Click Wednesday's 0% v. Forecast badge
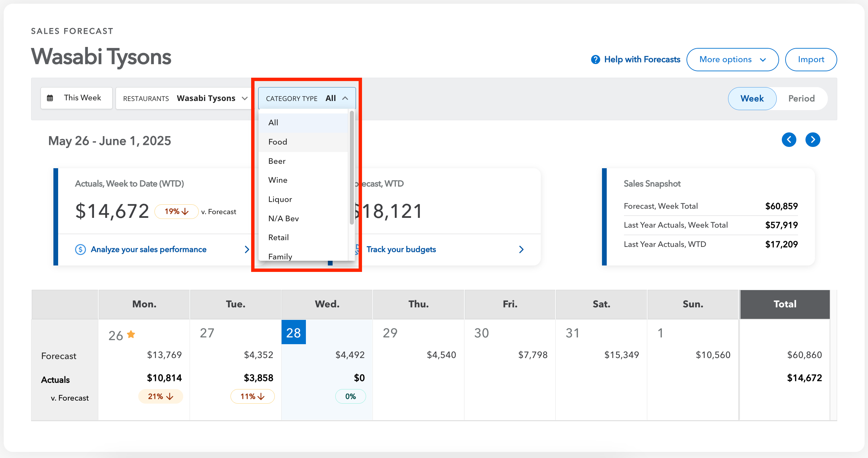The height and width of the screenshot is (458, 868). 351,397
